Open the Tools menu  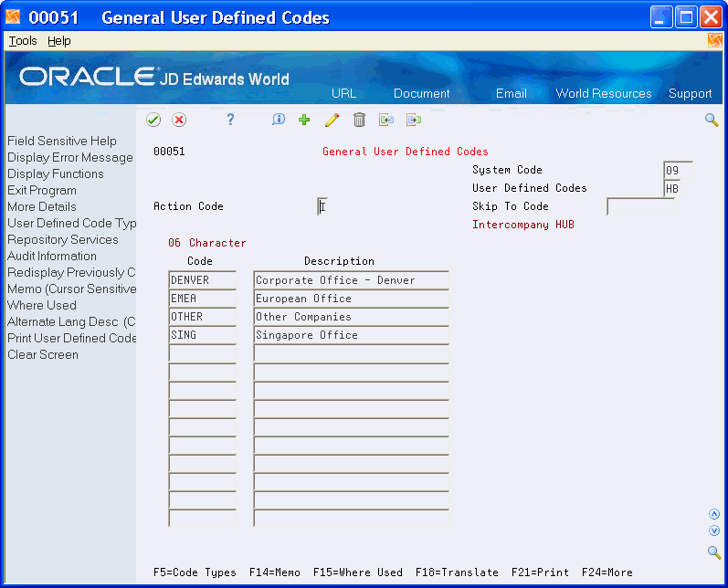[23, 41]
